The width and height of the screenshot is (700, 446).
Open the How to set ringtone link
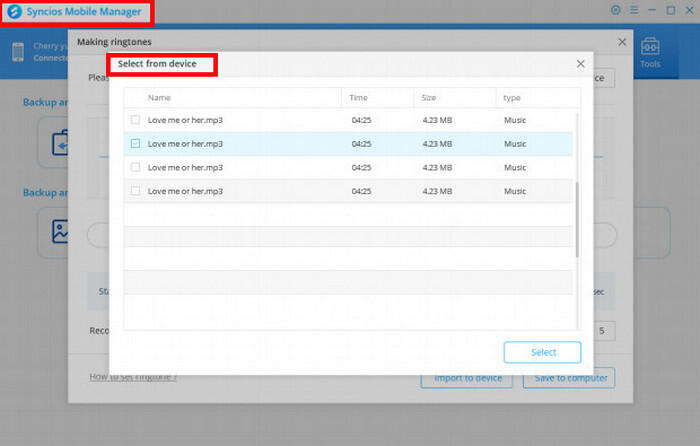click(x=133, y=377)
